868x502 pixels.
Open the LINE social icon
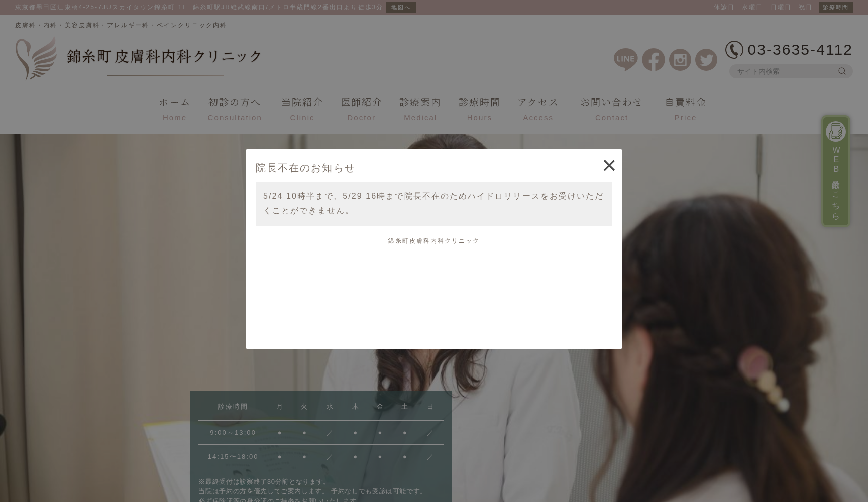tap(625, 59)
